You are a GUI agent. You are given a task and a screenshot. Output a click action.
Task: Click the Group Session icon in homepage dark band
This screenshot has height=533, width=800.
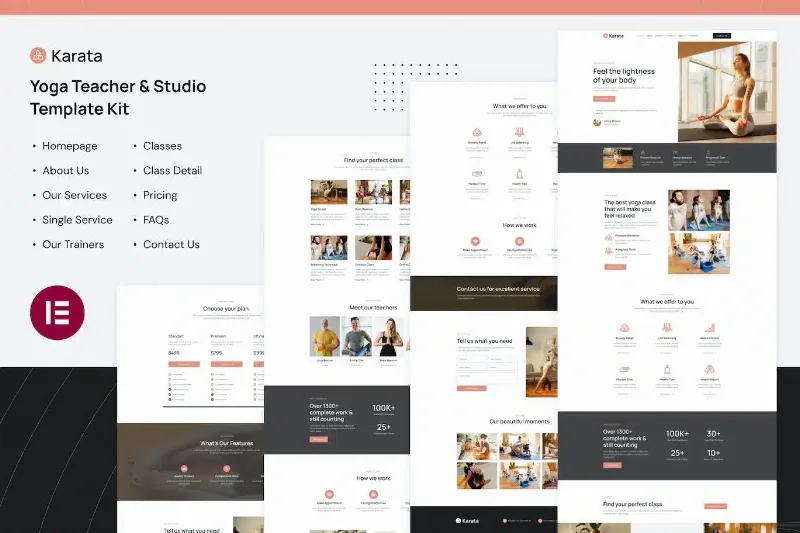[676, 152]
